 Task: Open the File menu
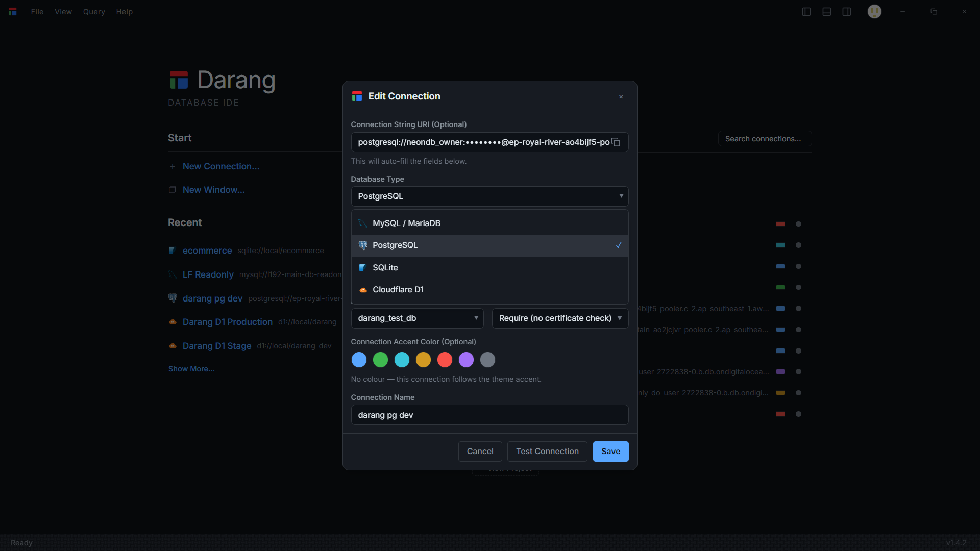pyautogui.click(x=37, y=12)
